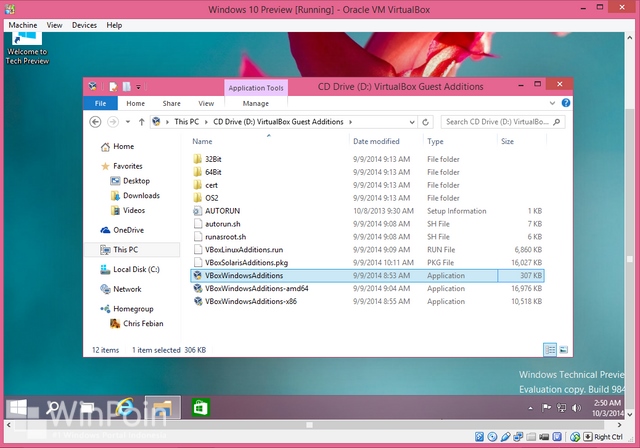Click the Forward arrow navigation button
The width and height of the screenshot is (640, 448).
[113, 122]
